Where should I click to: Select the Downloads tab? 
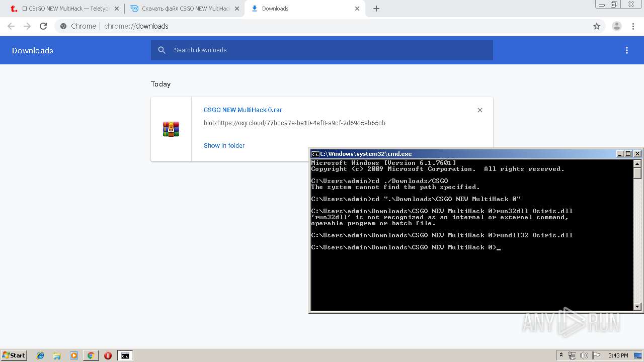pos(304,9)
